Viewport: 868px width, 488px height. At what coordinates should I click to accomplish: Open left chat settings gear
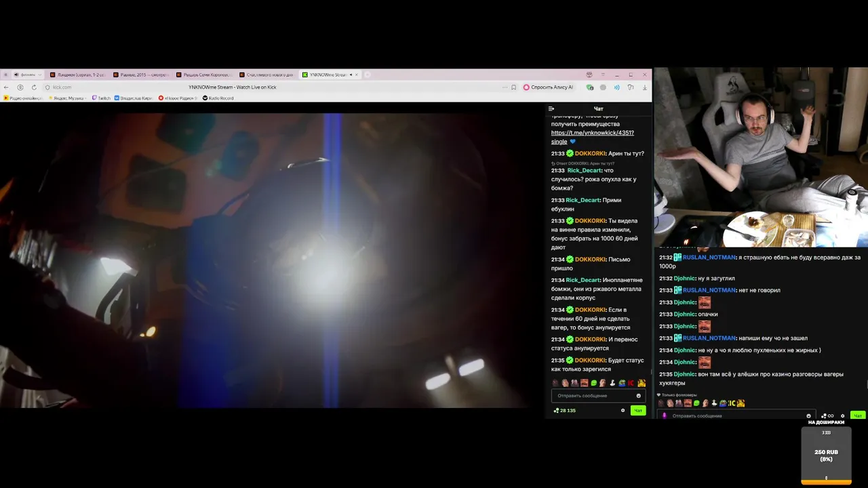click(x=623, y=411)
